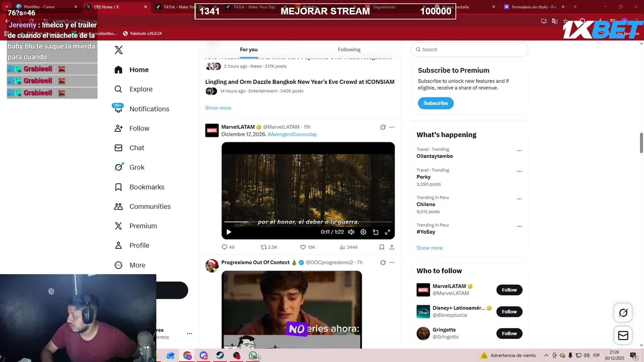Open floating messages button
The height and width of the screenshot is (362, 644).
(623, 335)
